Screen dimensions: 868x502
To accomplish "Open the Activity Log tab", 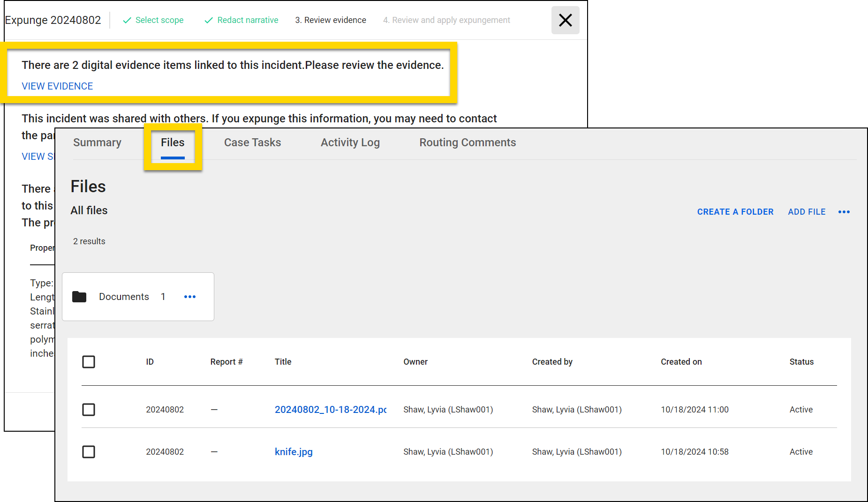I will pyautogui.click(x=350, y=142).
